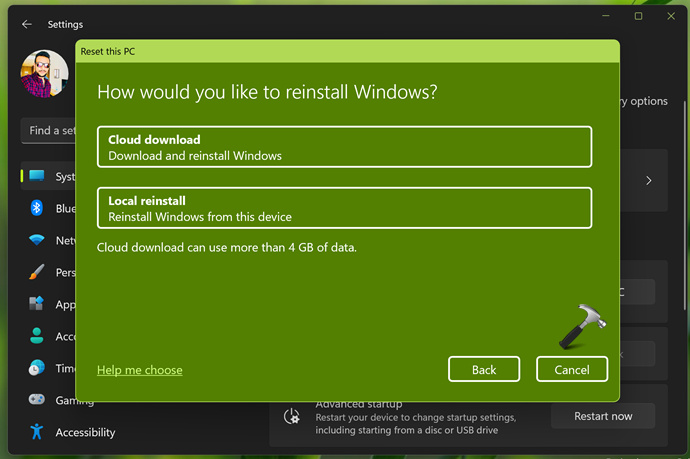690x459 pixels.
Task: Select the System monitor icon in sidebar
Action: [37, 176]
